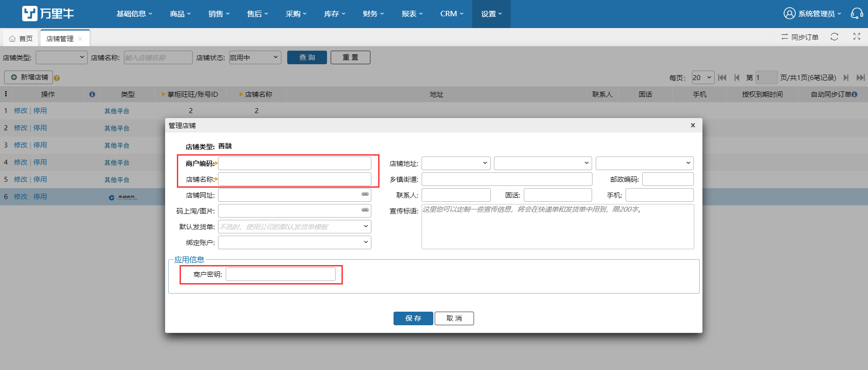Close the 管理店铺 dialog

click(693, 125)
